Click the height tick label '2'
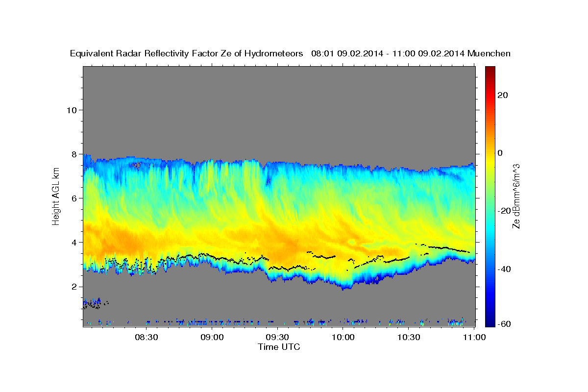Screen dimensions: 588x392 (x=74, y=286)
